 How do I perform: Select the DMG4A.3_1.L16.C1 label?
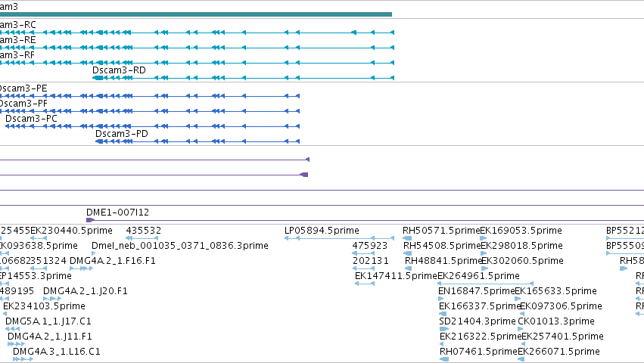point(56,352)
